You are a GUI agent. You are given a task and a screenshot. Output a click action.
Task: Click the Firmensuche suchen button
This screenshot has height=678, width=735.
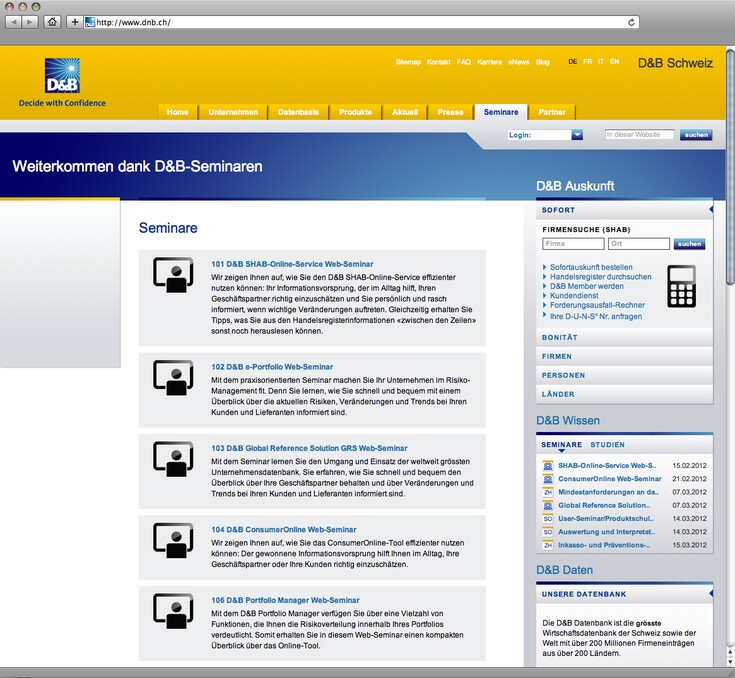689,244
